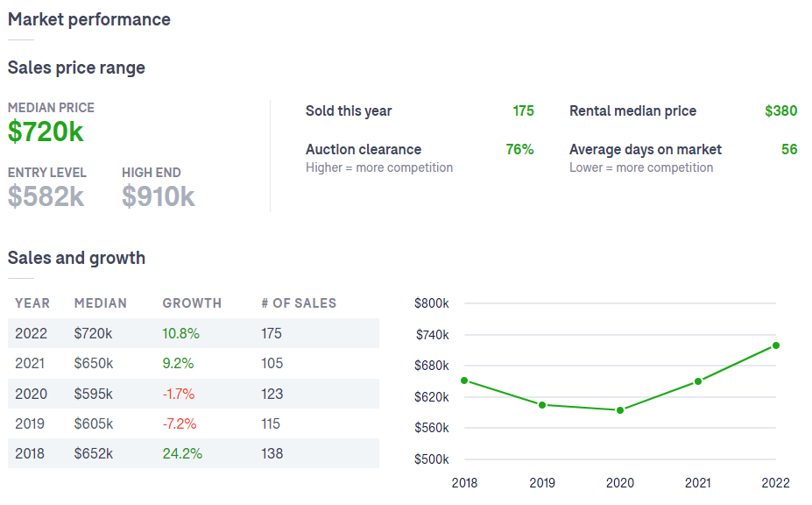Viewport: 812px width, 505px height.
Task: Select the Sales price range heading
Action: coord(76,68)
